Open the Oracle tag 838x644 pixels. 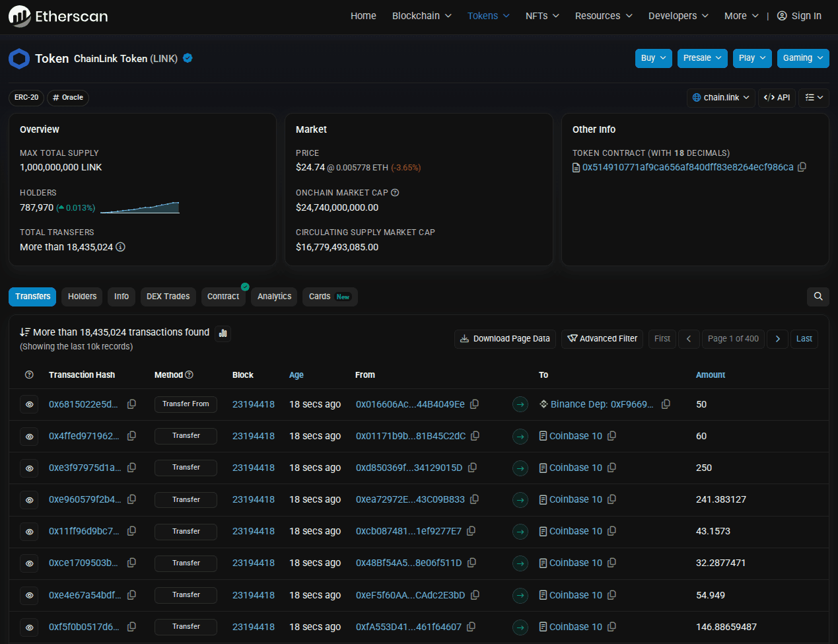(x=68, y=98)
